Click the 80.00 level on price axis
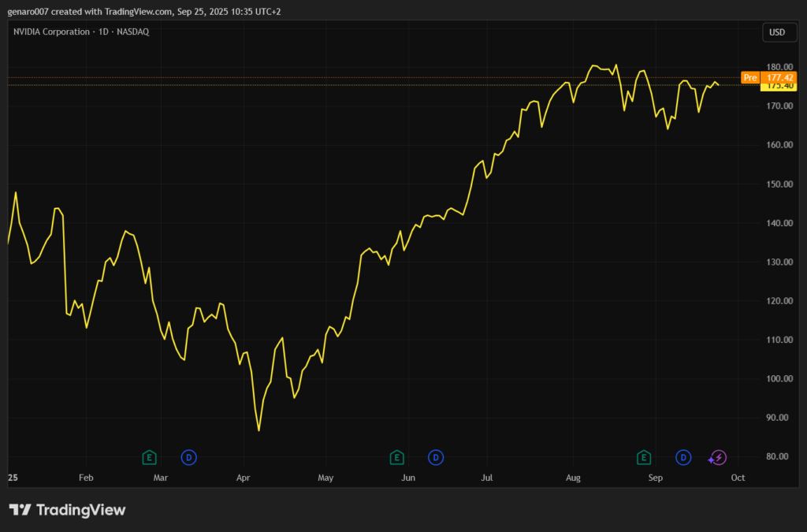 pos(778,457)
